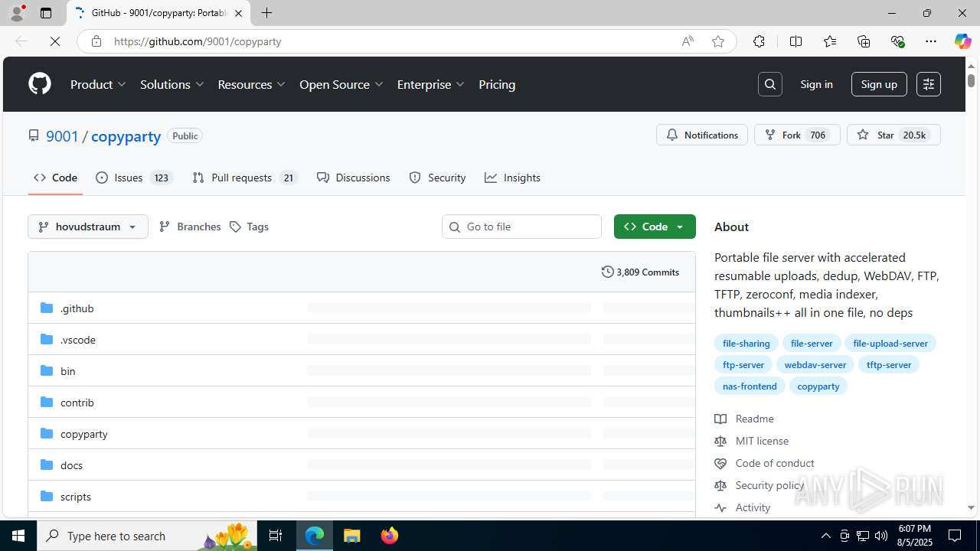Open browser Extensions icon
The width and height of the screenshot is (980, 551).
[x=759, y=41]
